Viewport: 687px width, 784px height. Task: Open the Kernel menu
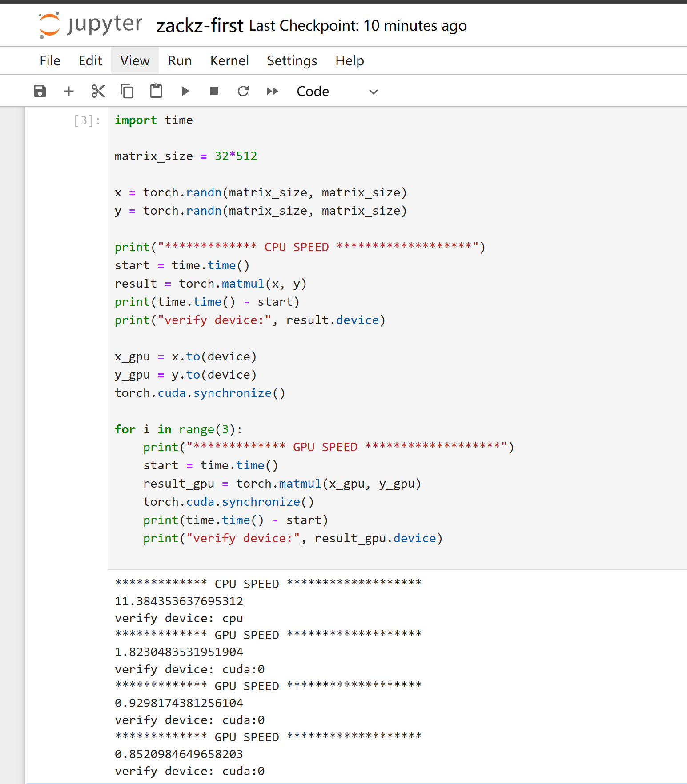click(229, 60)
